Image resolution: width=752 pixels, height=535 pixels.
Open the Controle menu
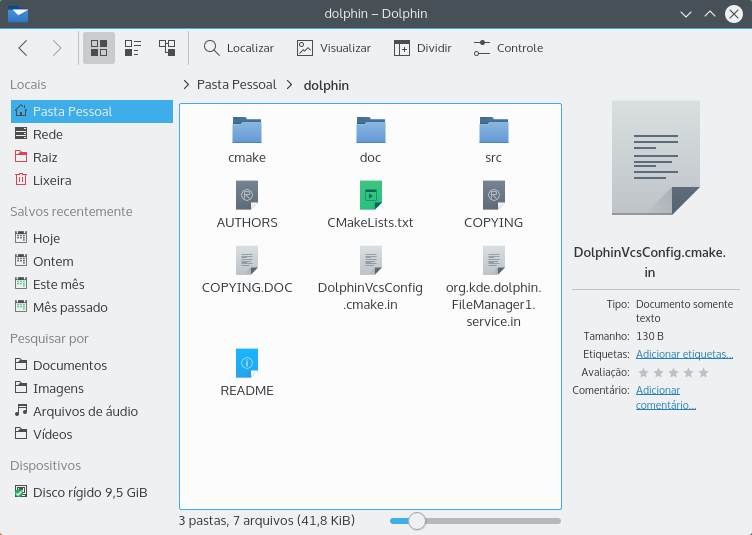point(508,48)
